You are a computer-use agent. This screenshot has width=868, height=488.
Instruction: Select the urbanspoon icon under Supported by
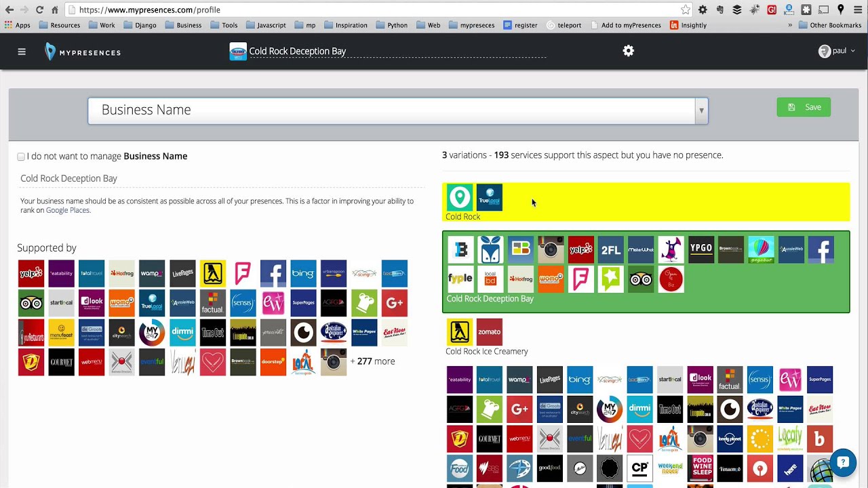point(334,273)
